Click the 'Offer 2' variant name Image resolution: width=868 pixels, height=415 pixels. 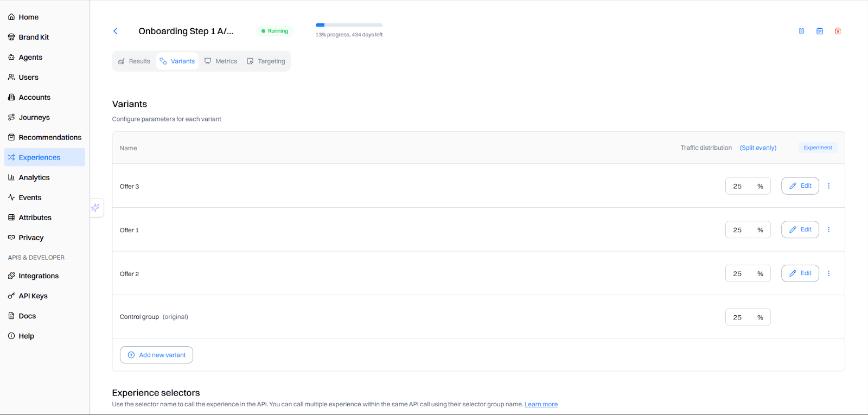[x=129, y=274]
